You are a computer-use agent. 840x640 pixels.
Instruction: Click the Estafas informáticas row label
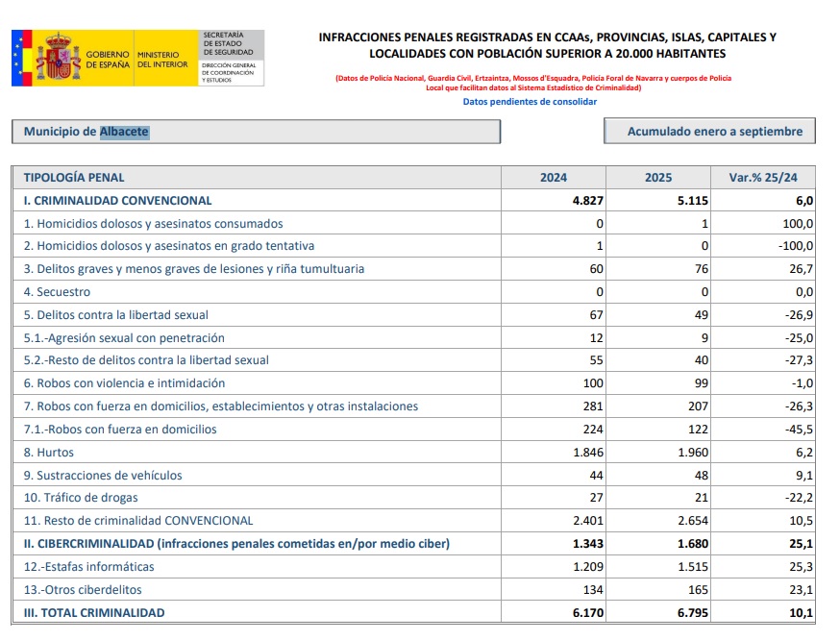coord(88,567)
